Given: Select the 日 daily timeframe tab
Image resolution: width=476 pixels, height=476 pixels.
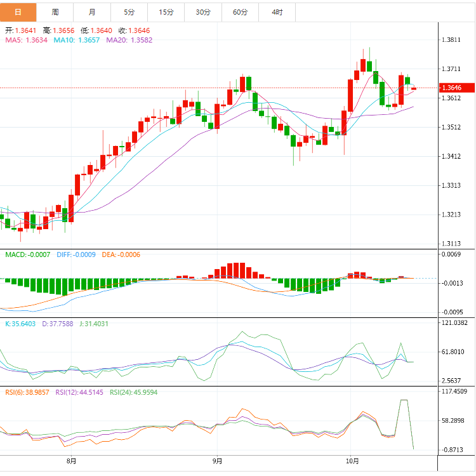Looking at the screenshot, I should [18, 12].
